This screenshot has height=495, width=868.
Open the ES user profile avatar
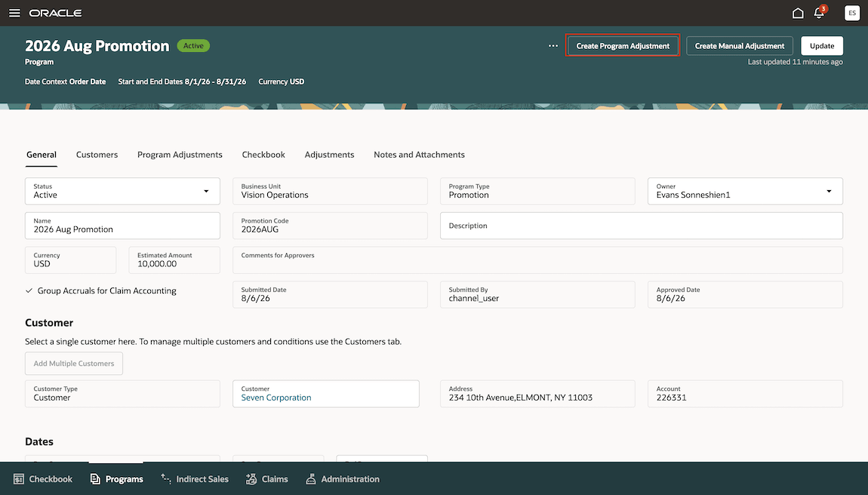point(852,13)
